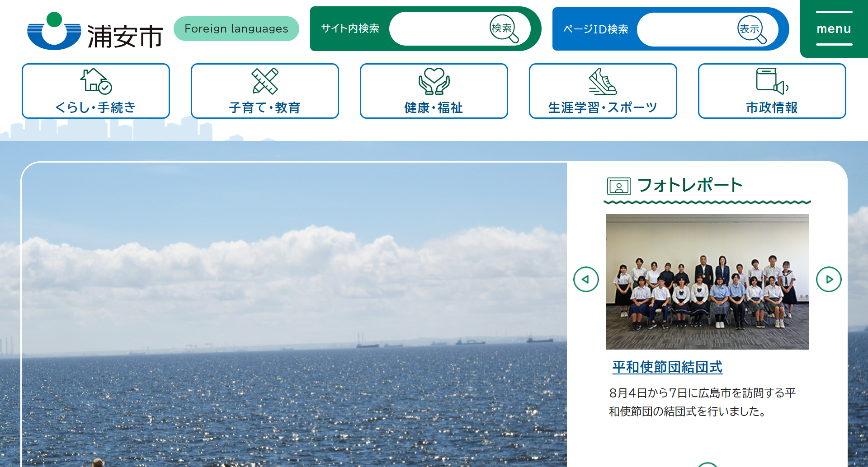The width and height of the screenshot is (868, 467).
Task: Click the photo report frame icon
Action: point(619,186)
